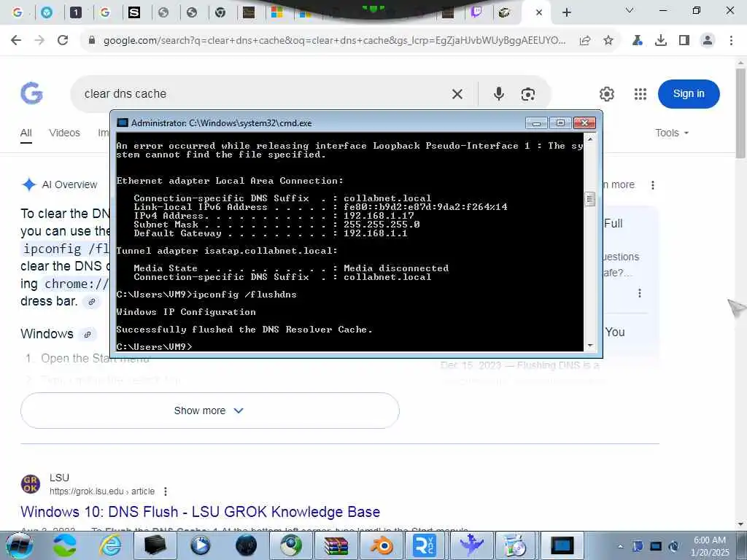Viewport: 747px width, 560px height.
Task: Select the All search filter
Action: 26,133
